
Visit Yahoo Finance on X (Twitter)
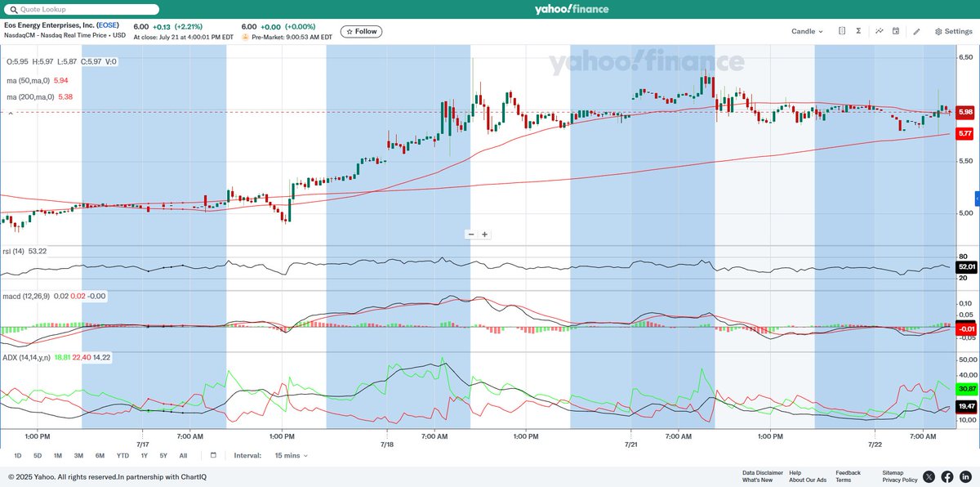click(929, 476)
